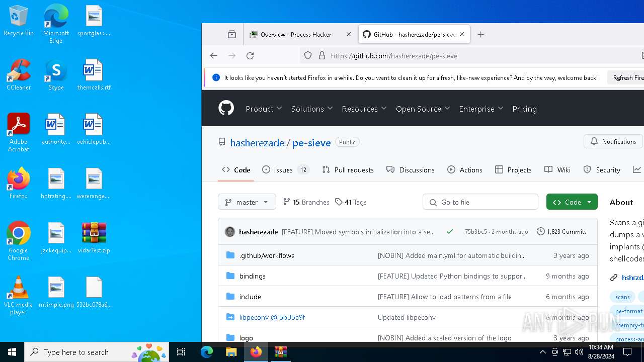The image size is (644, 362).
Task: Select Adobe Acrobat desktop icon
Action: [x=19, y=133]
